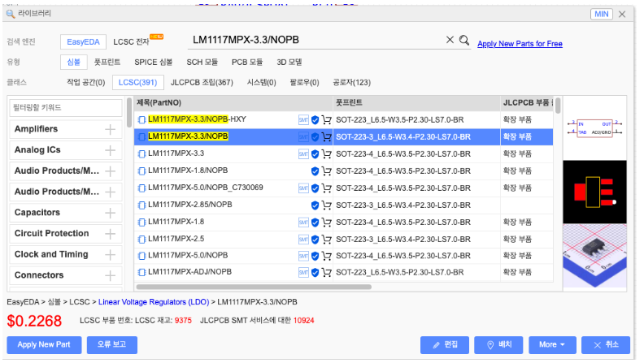Open Linear Voltage Regulators (LDO) breadcrumb link

pos(154,302)
